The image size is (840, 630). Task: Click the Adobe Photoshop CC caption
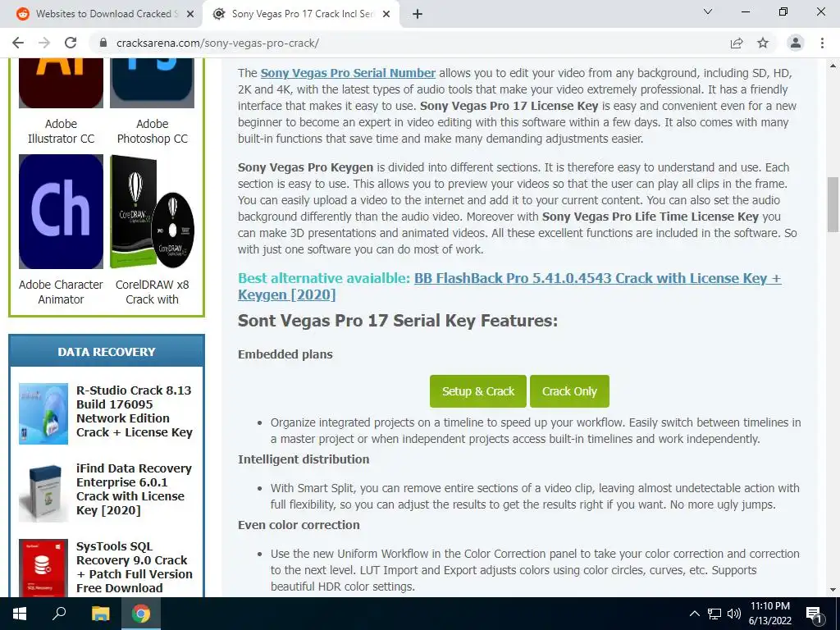click(x=152, y=131)
